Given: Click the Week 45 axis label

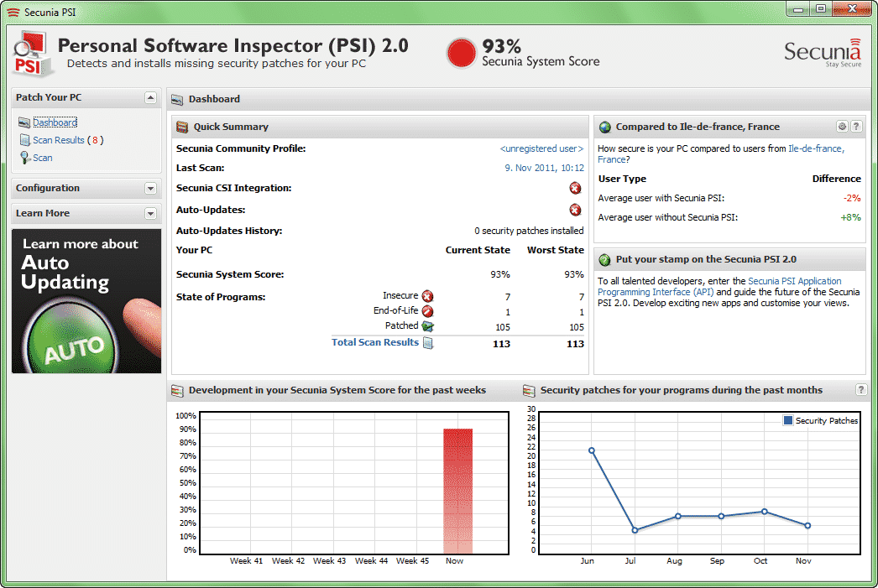Looking at the screenshot, I should click(413, 560).
